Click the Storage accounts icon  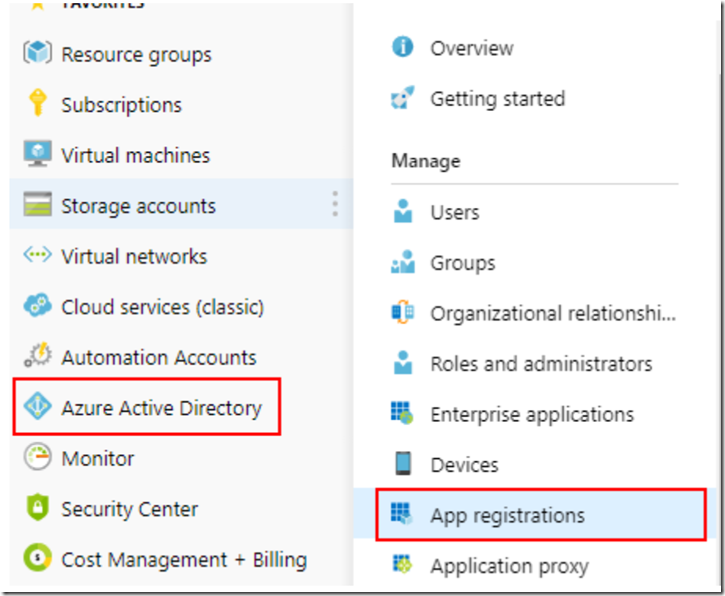tap(37, 204)
